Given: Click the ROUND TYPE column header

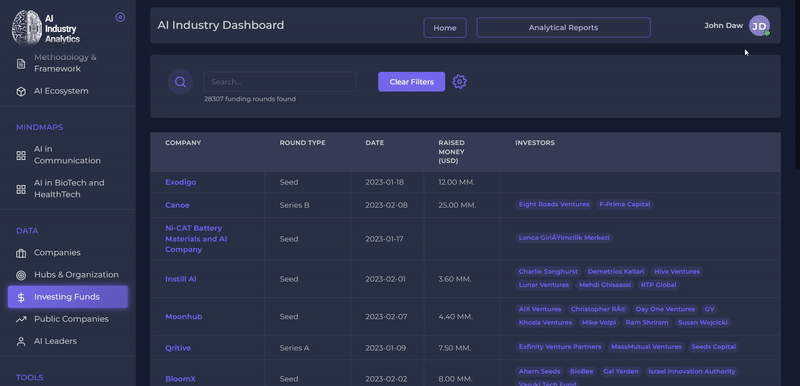Looking at the screenshot, I should [302, 143].
